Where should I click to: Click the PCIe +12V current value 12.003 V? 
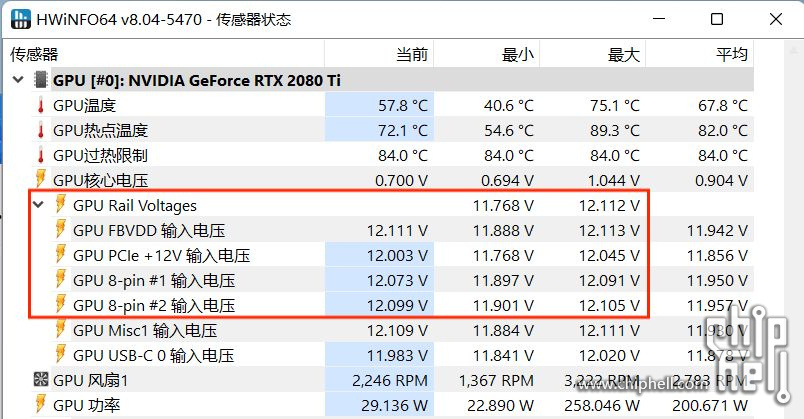pos(397,256)
